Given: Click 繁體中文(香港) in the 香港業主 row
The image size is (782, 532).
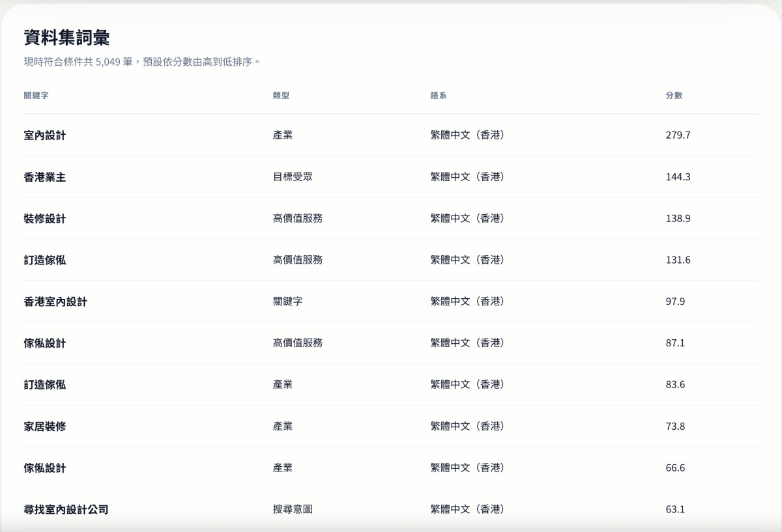Looking at the screenshot, I should 467,176.
